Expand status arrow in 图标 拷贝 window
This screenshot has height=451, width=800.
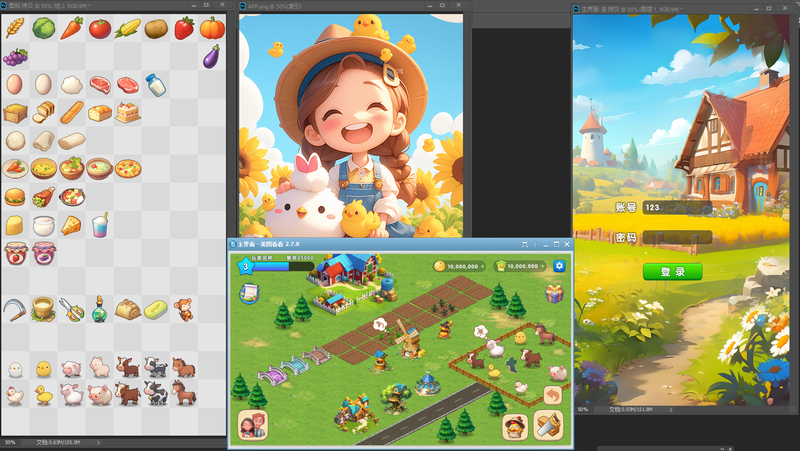(98, 442)
